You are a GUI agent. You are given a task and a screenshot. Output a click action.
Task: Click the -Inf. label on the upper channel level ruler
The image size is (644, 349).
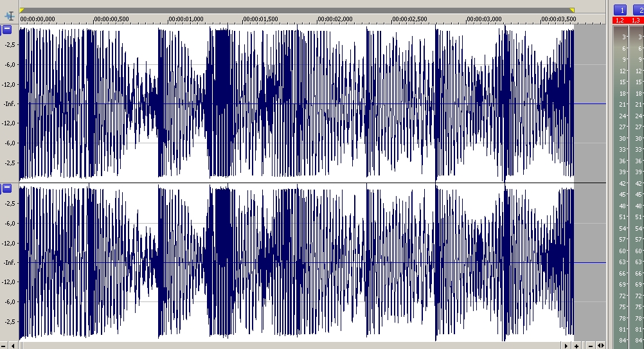point(10,103)
